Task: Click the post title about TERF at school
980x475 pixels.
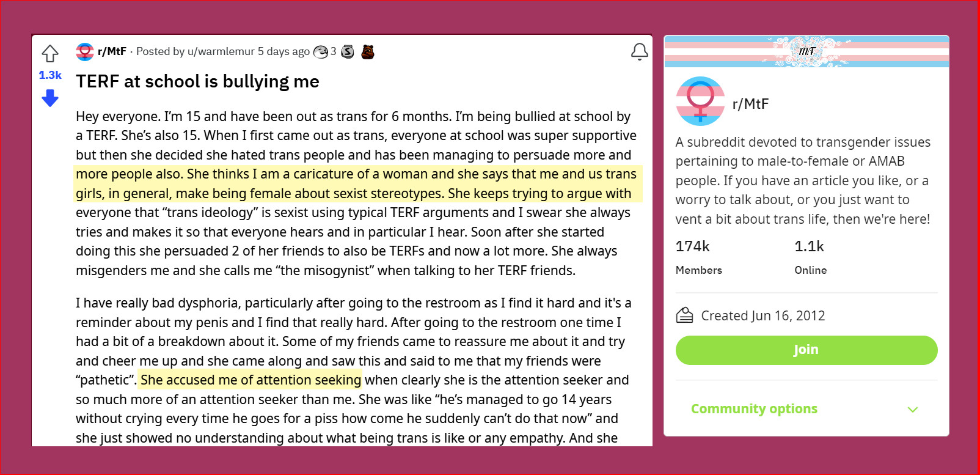Action: 197,81
